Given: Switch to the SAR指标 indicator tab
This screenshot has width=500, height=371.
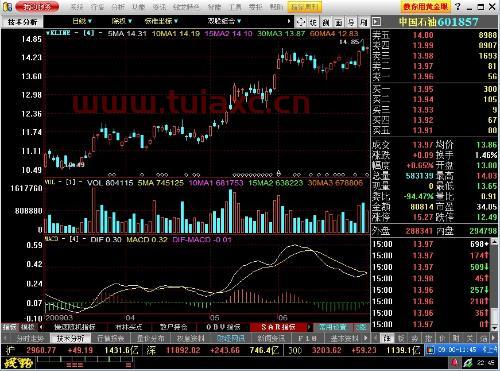Looking at the screenshot, I should click(278, 327).
